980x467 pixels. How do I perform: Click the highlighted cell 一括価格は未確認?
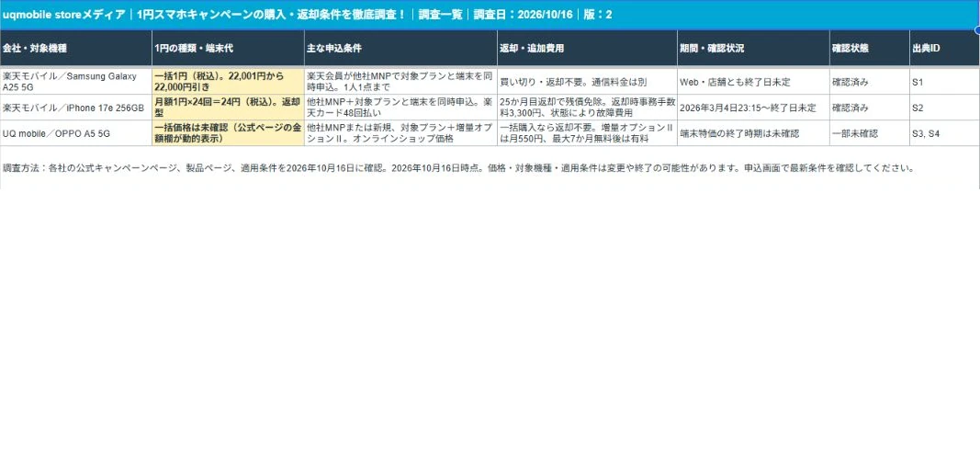[x=228, y=133]
